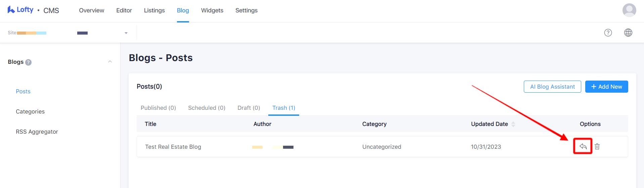
Task: Click the restore post arrow icon
Action: (x=583, y=146)
